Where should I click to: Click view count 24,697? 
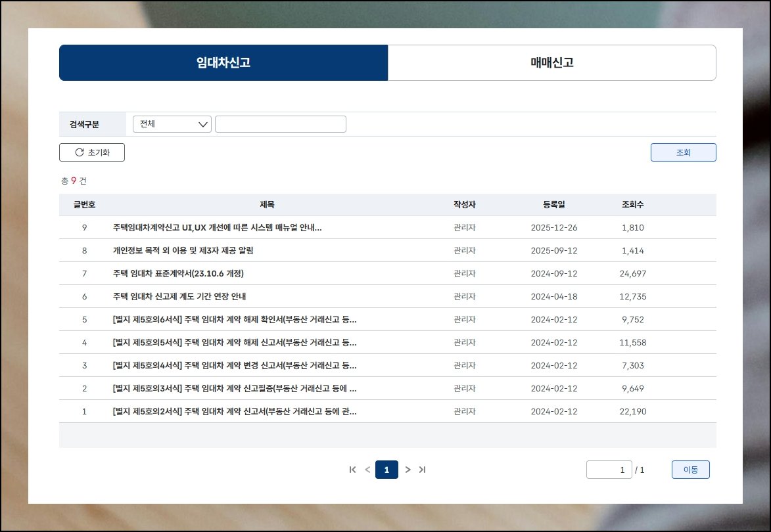coord(633,274)
